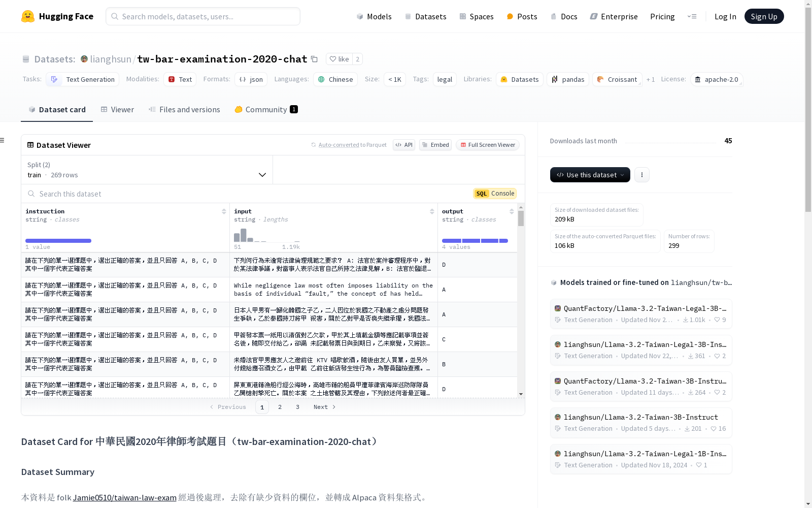Open Auto-converted to Parquet link
This screenshot has height=508, width=812.
tap(339, 145)
